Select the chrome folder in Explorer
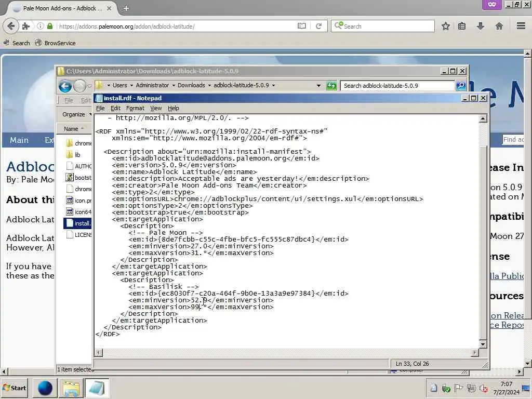 [79, 143]
